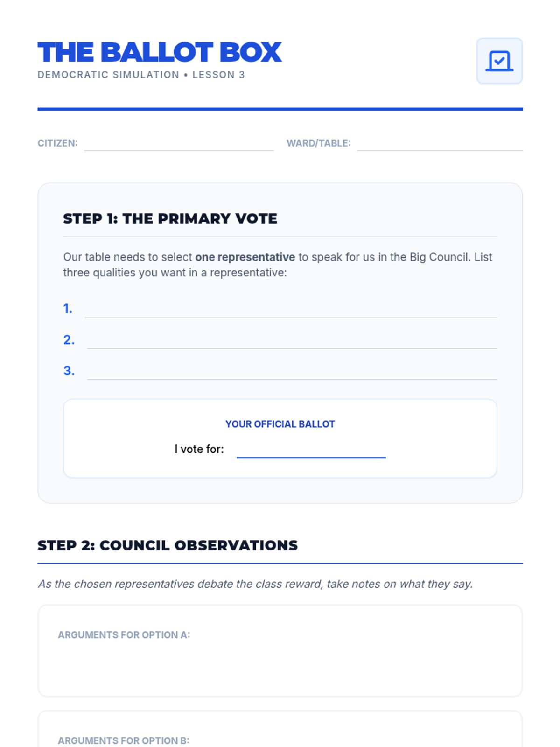
Task: Click the "I vote for:" label
Action: [x=199, y=449]
